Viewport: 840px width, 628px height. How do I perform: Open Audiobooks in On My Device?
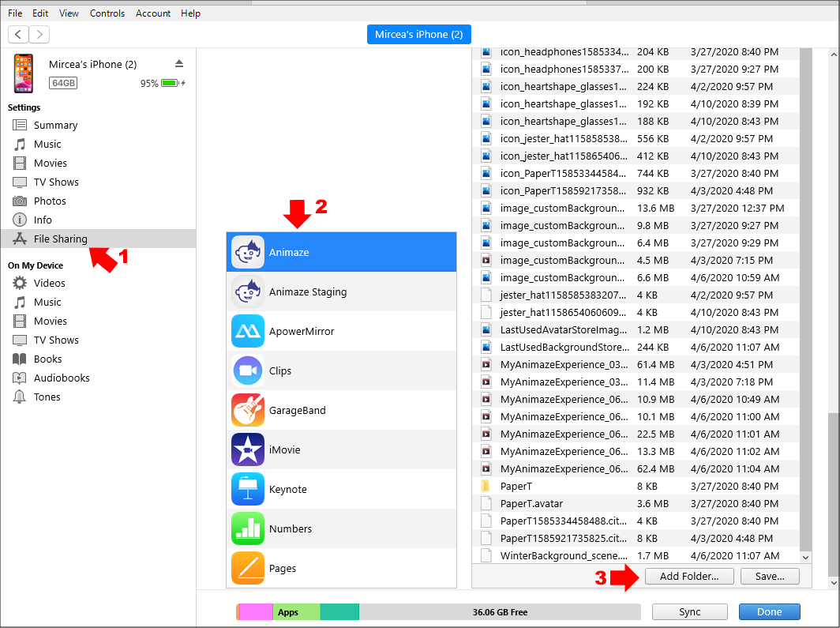pos(61,378)
